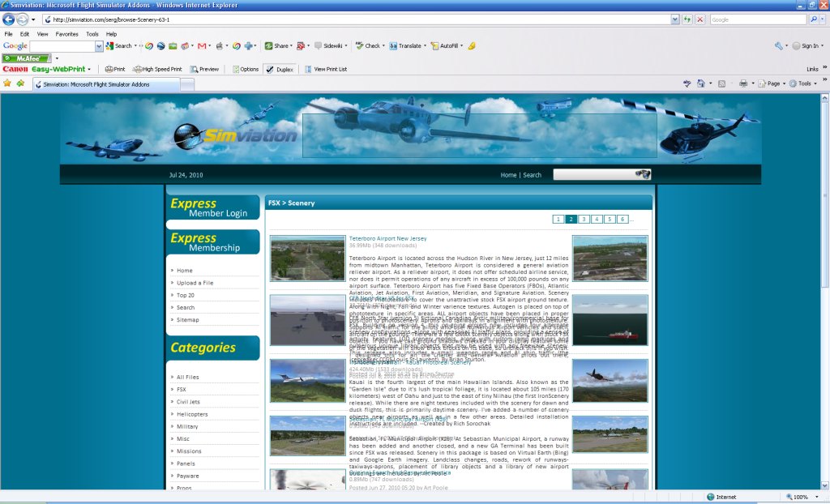Expand the Google Toolbar search box dropdown

pyautogui.click(x=99, y=46)
